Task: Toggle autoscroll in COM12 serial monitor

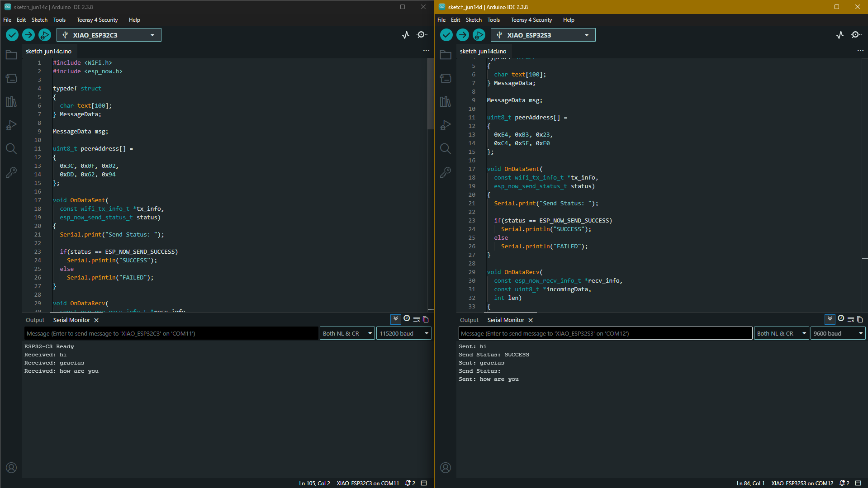Action: [830, 319]
